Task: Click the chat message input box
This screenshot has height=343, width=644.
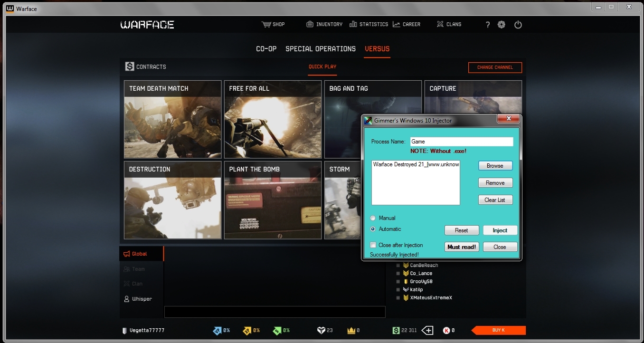Action: pos(275,312)
